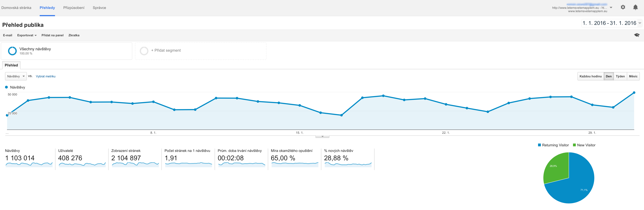Switch graph to Měsíc view

633,76
